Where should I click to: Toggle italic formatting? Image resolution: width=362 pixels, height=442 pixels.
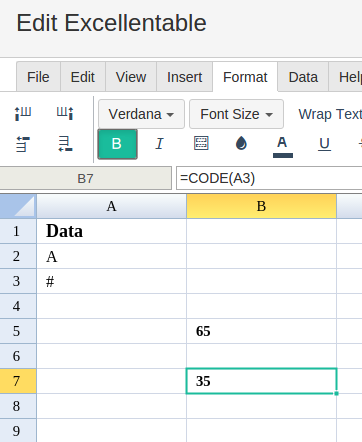(160, 144)
